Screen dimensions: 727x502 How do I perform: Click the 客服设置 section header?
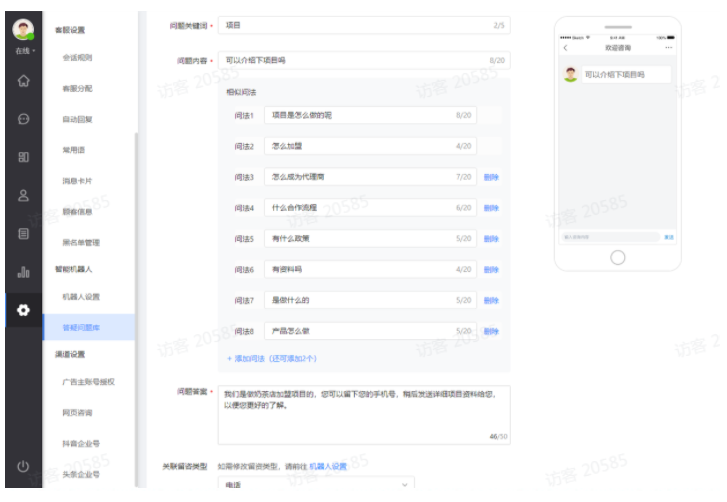click(70, 30)
